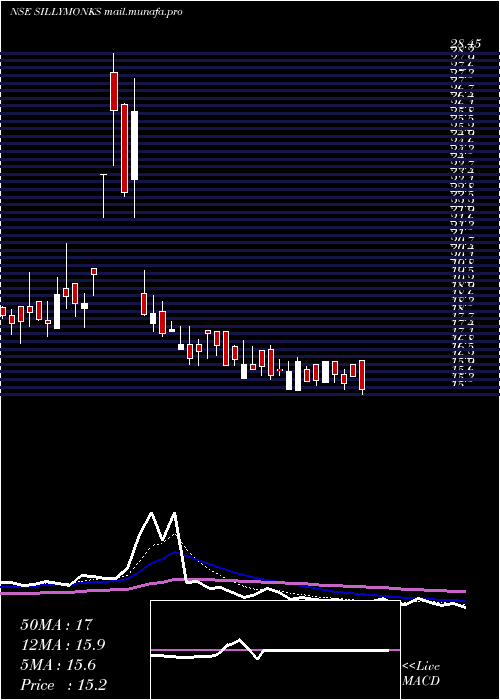The height and width of the screenshot is (700, 500).
Task: Click the large white candlestick near the peak
Action: [134, 146]
